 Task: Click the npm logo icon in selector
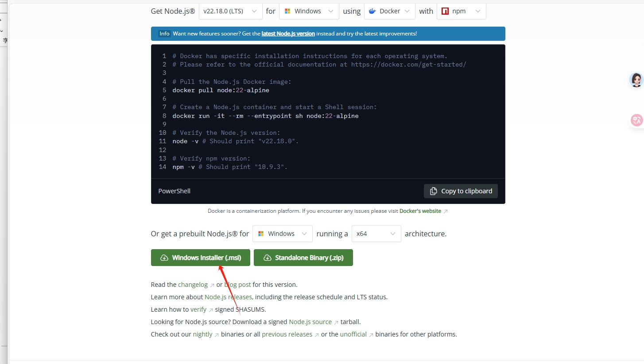(x=445, y=11)
